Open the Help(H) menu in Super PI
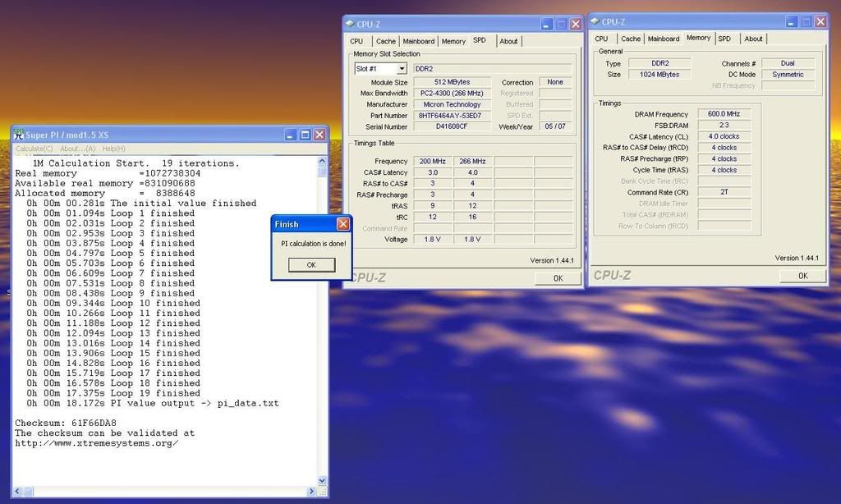The height and width of the screenshot is (504, 841). coord(113,149)
